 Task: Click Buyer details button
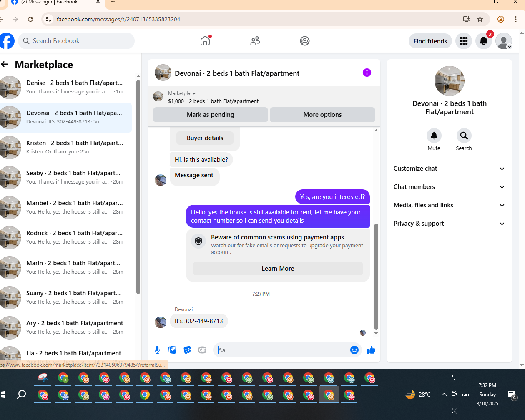click(x=205, y=138)
